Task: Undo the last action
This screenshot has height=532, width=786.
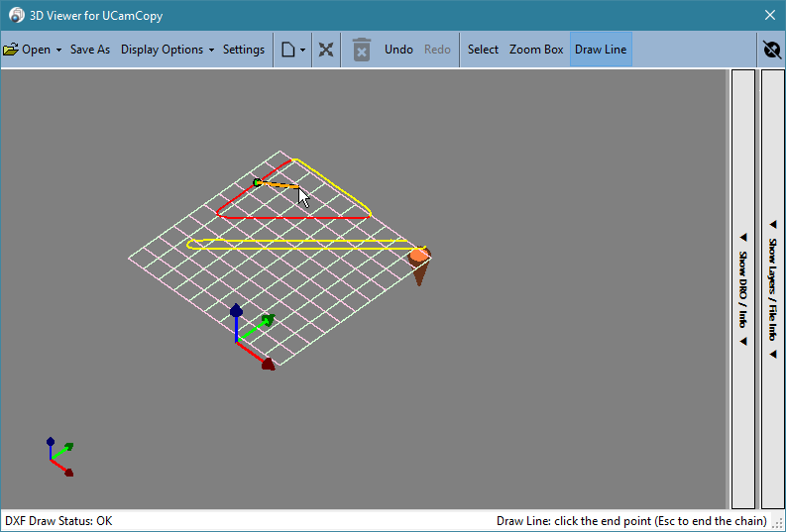Action: click(x=398, y=50)
